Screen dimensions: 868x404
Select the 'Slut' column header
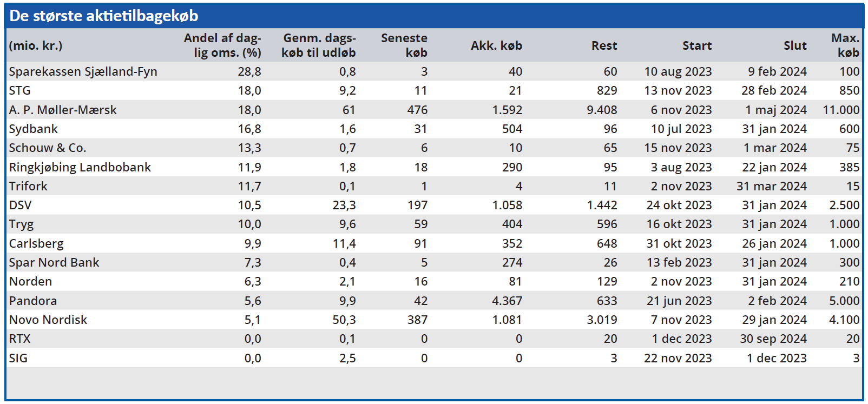[795, 46]
